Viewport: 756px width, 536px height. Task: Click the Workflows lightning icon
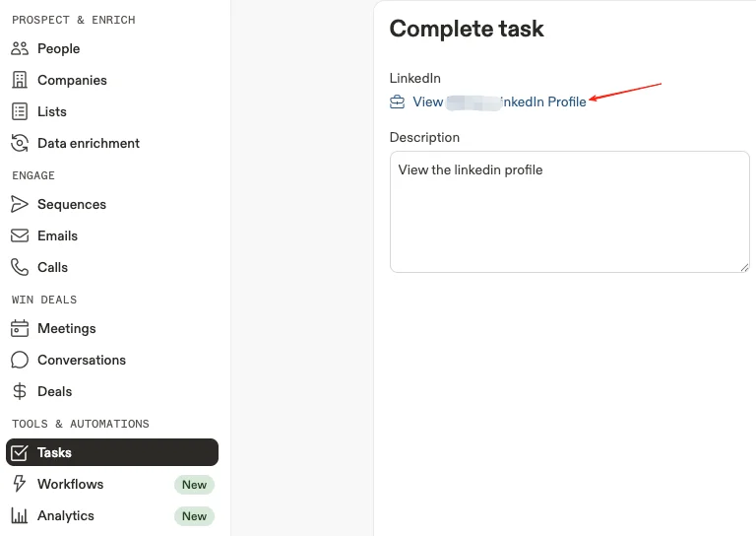tap(20, 484)
